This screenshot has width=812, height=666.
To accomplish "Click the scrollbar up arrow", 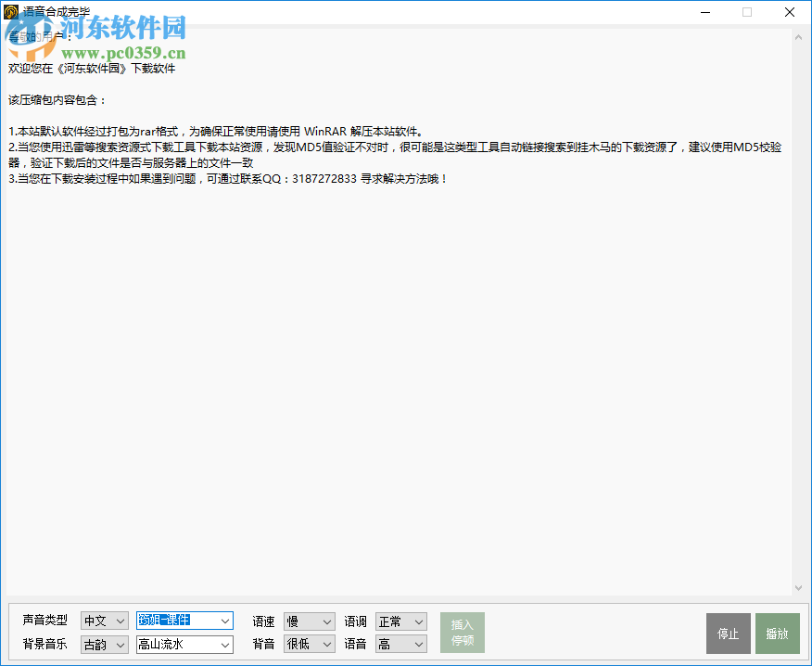I will click(x=798, y=36).
